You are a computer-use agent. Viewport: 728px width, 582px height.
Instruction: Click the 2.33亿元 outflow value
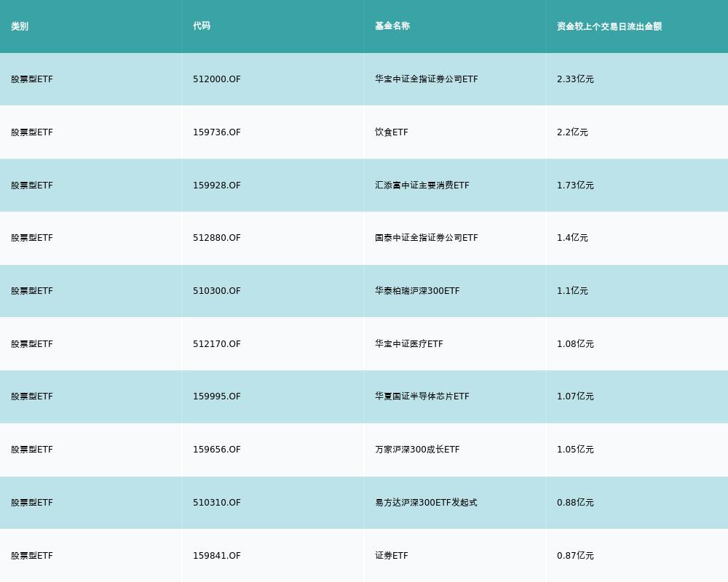(575, 79)
